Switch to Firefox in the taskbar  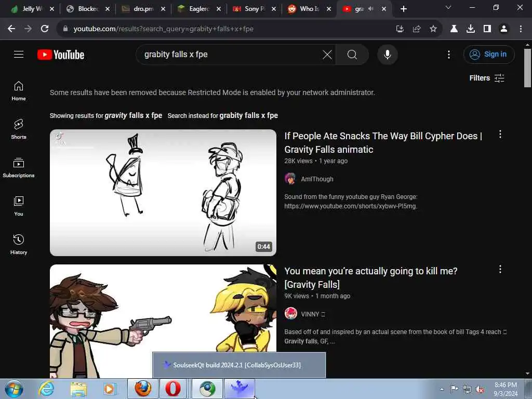143,389
